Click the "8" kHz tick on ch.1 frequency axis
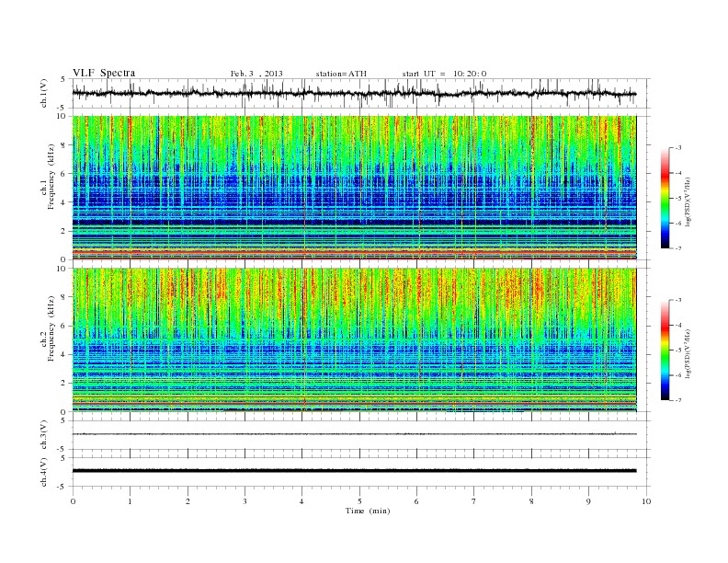This screenshot has width=728, height=563. coord(64,145)
